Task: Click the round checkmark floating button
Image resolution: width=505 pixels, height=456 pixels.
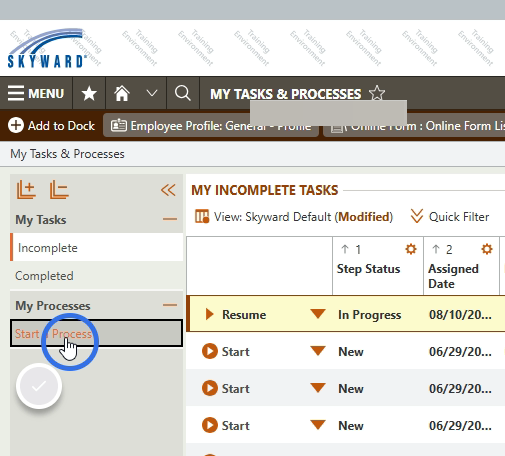Action: tap(39, 386)
